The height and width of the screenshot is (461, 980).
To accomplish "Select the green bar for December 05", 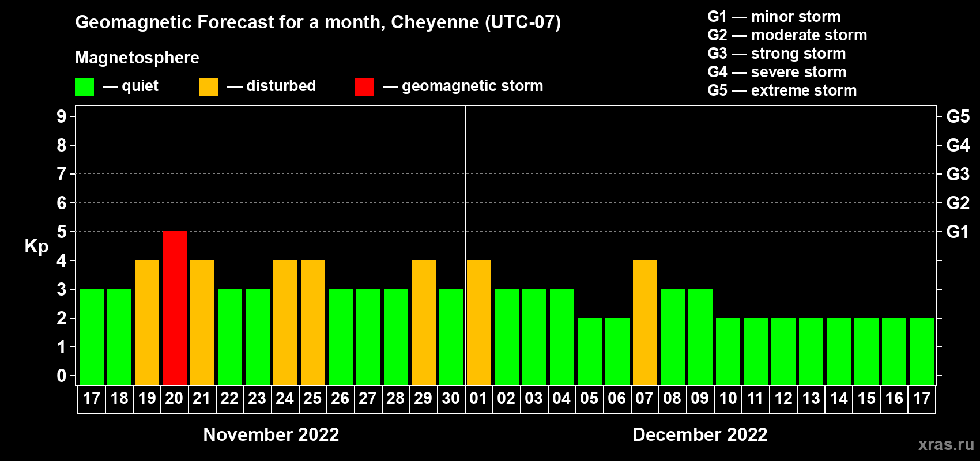I will click(590, 351).
